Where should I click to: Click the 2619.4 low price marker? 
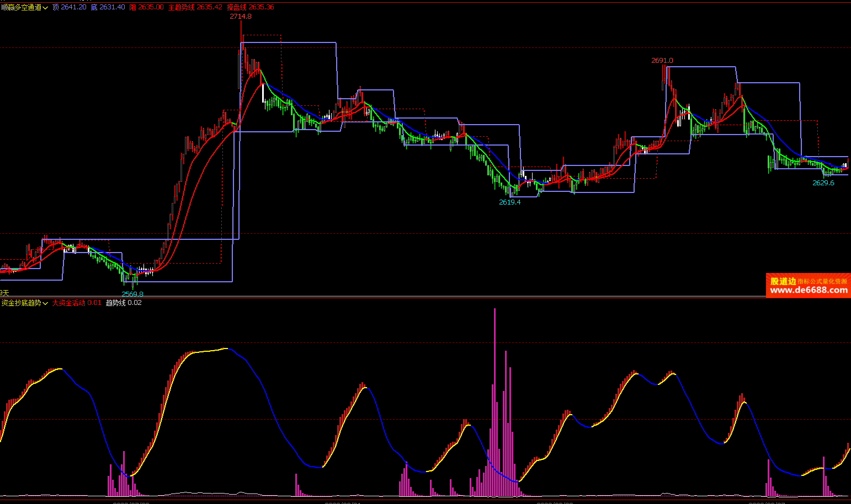[x=510, y=202]
